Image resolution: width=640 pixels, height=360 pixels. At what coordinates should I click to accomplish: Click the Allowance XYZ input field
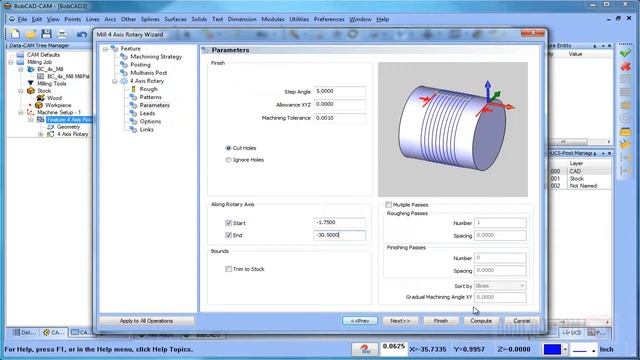pyautogui.click(x=340, y=104)
